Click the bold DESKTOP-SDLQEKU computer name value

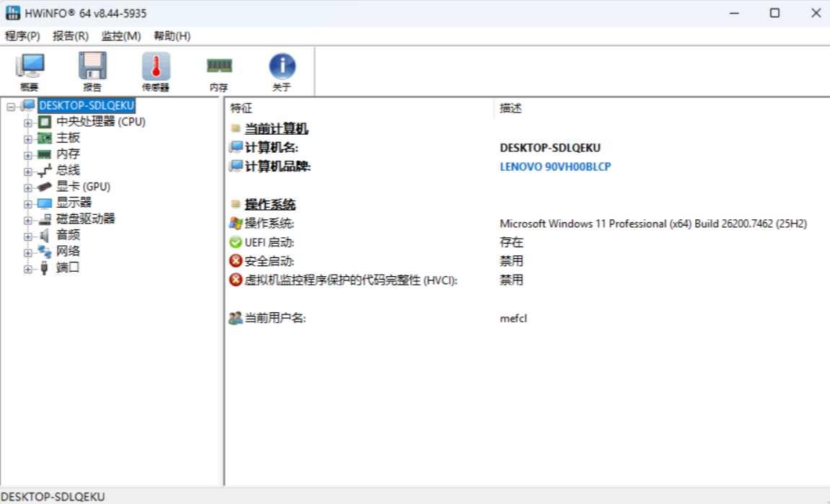tap(550, 148)
